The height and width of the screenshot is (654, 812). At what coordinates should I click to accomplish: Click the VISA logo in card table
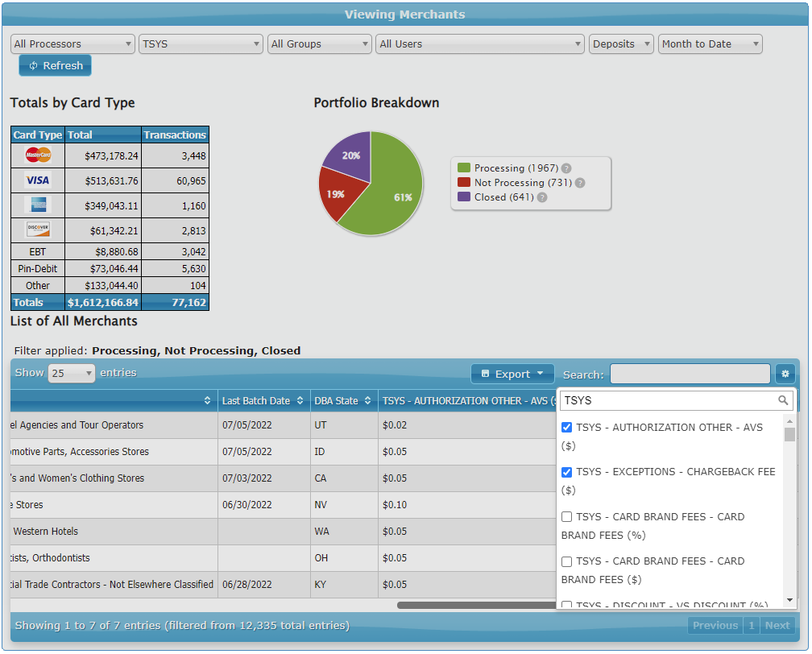coord(38,180)
